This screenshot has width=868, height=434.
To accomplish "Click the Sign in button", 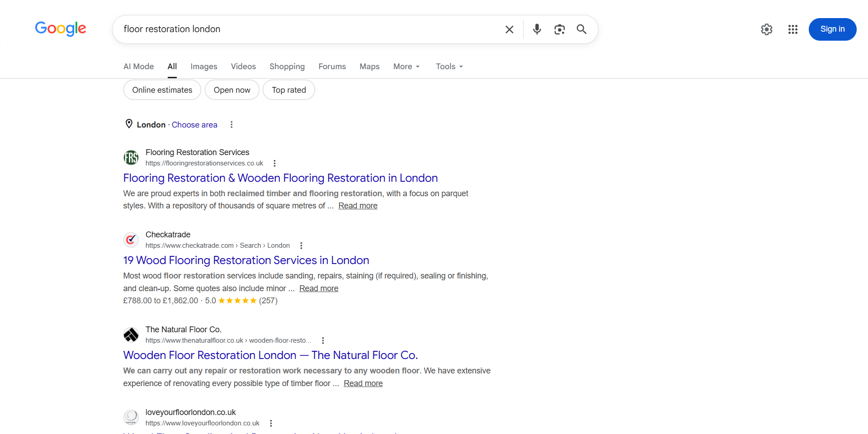I will tap(832, 29).
